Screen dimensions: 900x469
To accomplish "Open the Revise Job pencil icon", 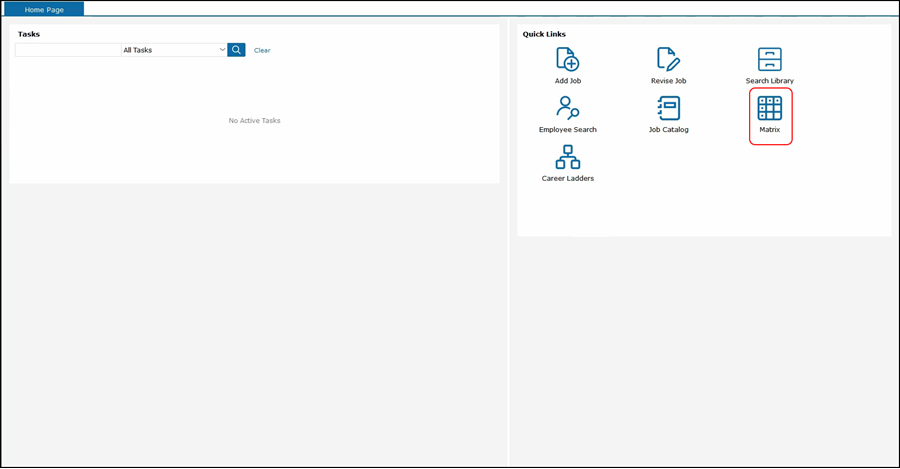I will point(668,59).
